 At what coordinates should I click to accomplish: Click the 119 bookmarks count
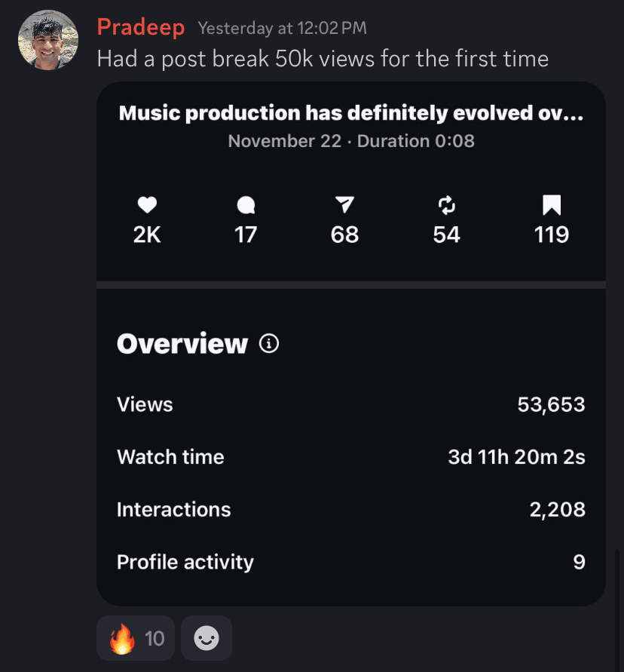click(x=551, y=235)
